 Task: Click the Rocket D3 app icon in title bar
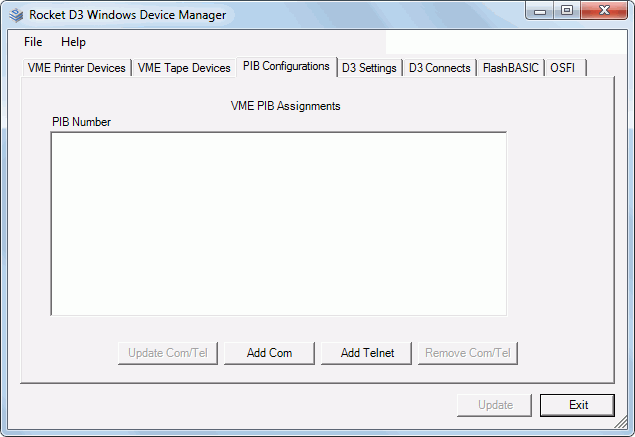16,15
